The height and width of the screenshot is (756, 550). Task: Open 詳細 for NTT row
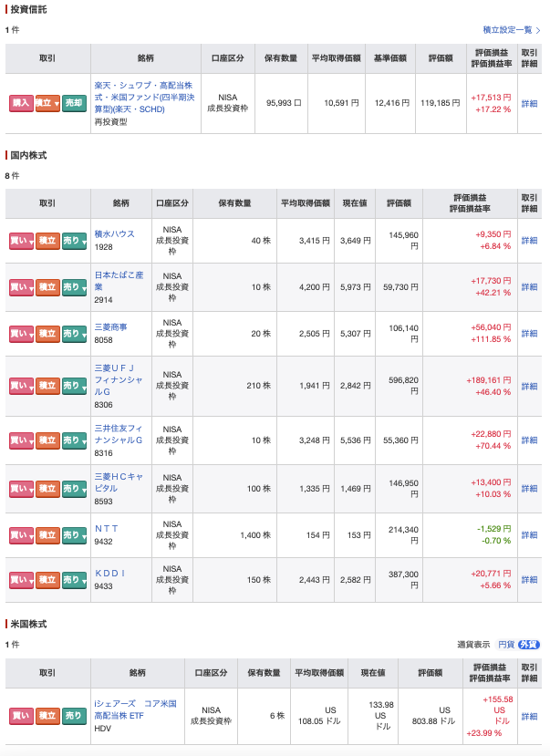click(529, 535)
